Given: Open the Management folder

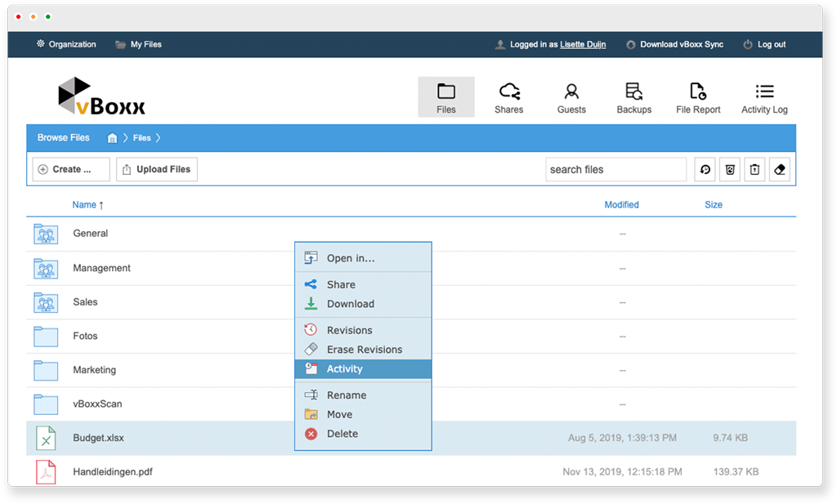Looking at the screenshot, I should pos(101,268).
